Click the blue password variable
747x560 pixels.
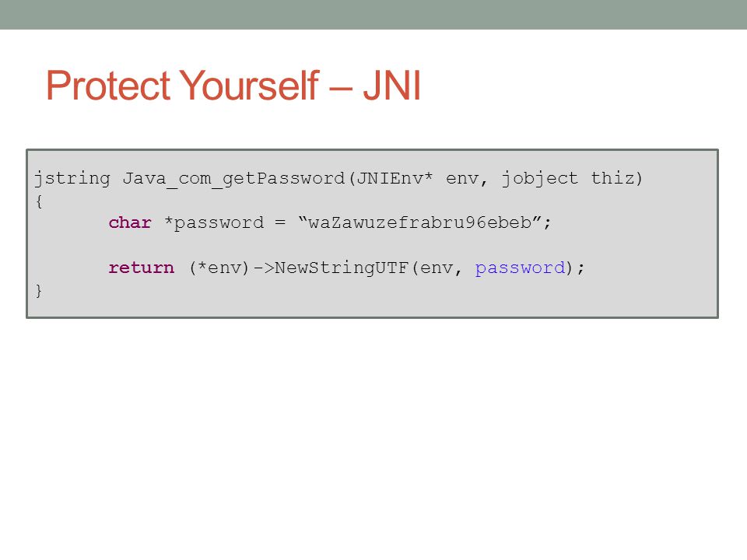[x=520, y=268]
